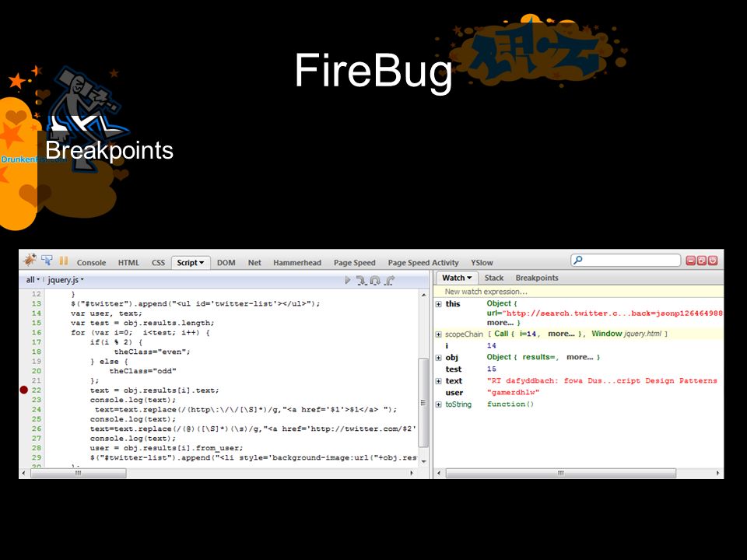The image size is (747, 560).
Task: Open the Console tab
Action: coord(91,262)
